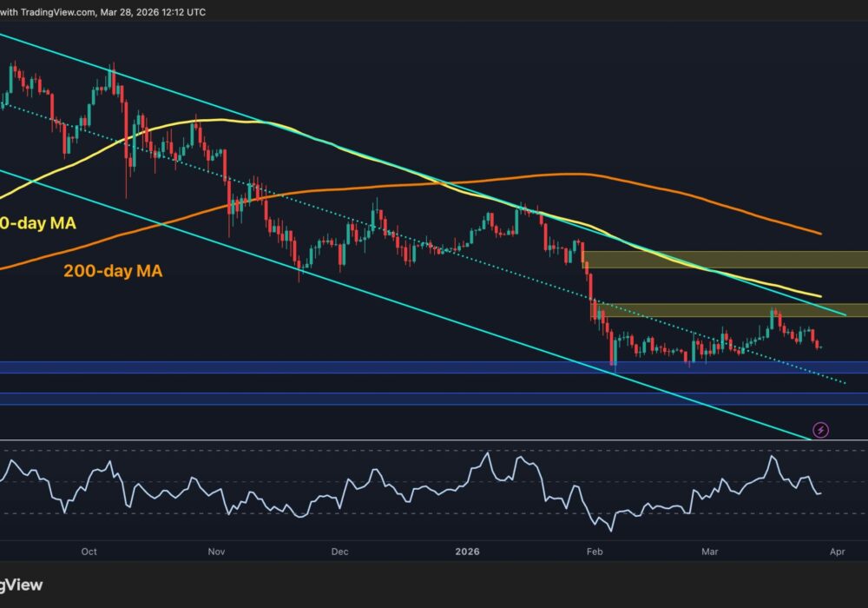Click the Nov label on the time axis
Screen dimensions: 868x608
coord(217,552)
